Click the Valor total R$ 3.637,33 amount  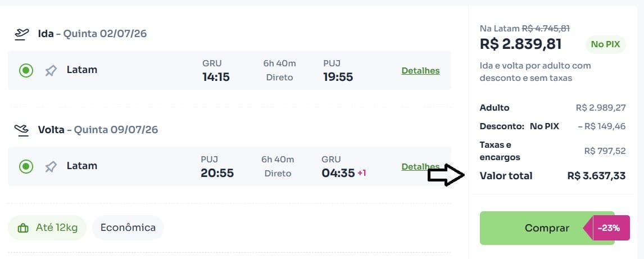(596, 176)
